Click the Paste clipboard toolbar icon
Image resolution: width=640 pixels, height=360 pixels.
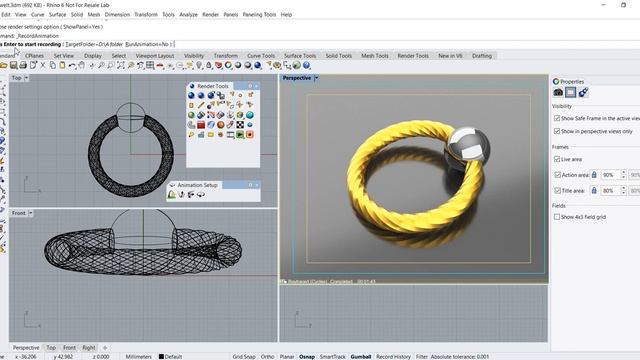click(x=62, y=65)
